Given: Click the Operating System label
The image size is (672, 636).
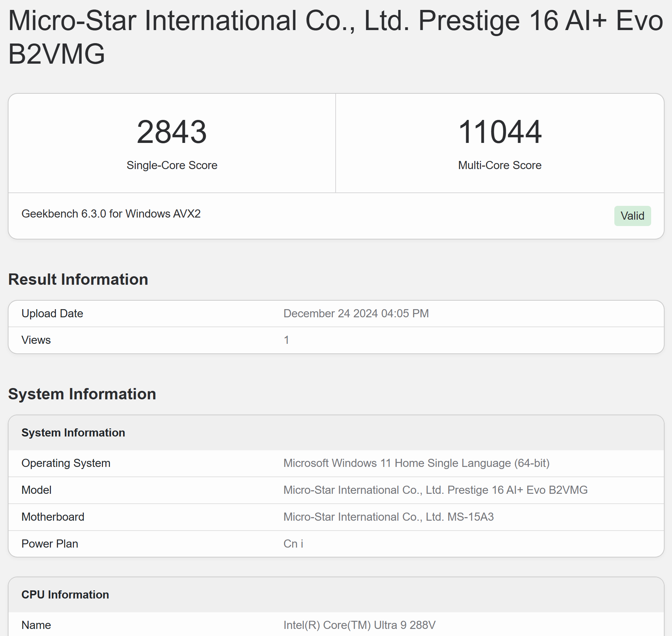Looking at the screenshot, I should pyautogui.click(x=66, y=463).
